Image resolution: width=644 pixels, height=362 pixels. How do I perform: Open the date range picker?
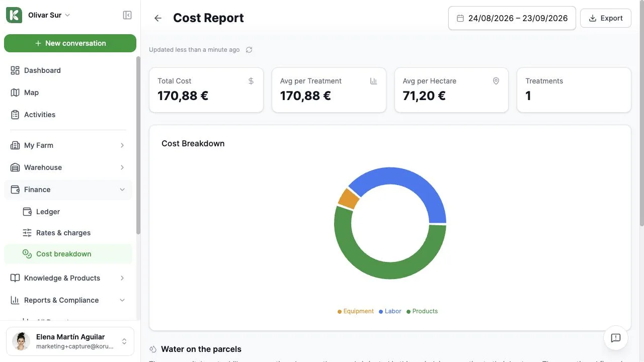tap(512, 18)
